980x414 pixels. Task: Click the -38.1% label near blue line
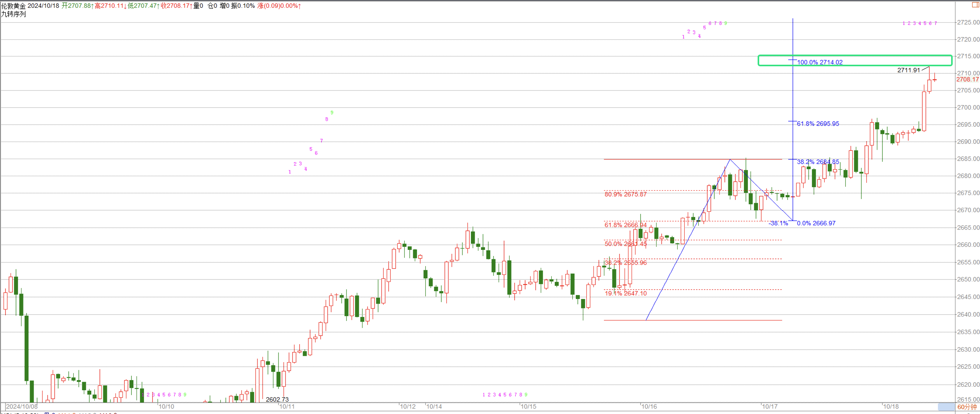pyautogui.click(x=778, y=223)
